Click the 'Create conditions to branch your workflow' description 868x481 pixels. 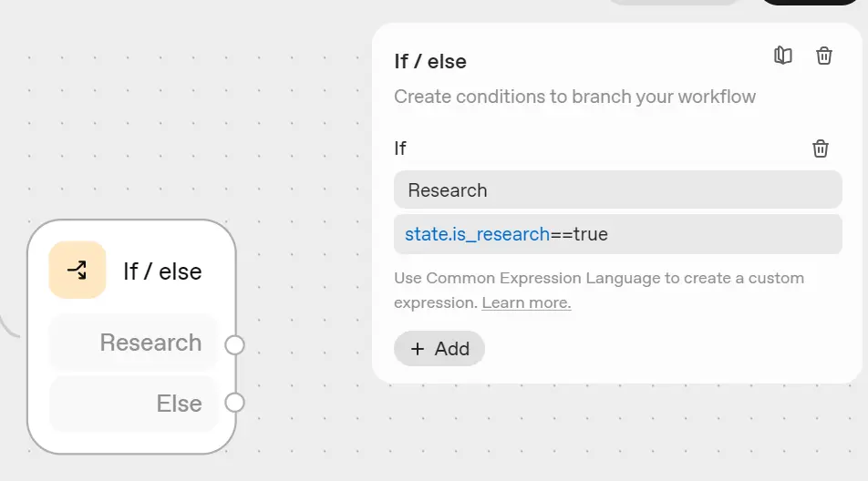click(x=574, y=97)
